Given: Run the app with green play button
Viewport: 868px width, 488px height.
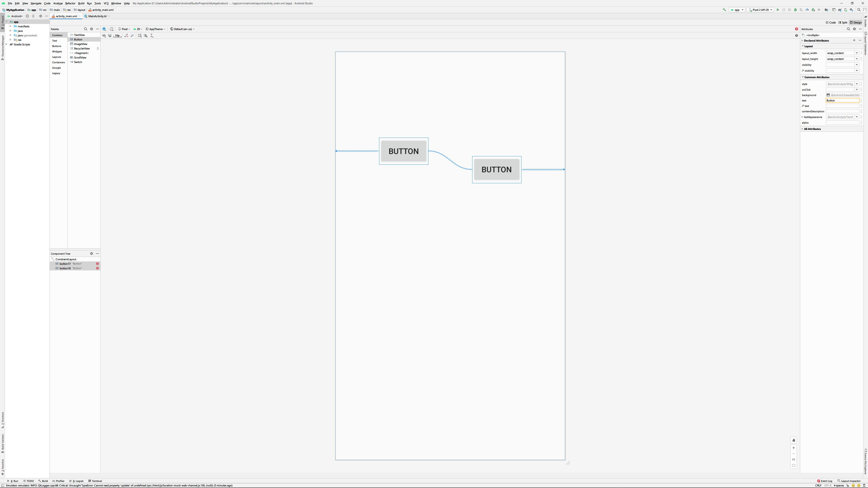Looking at the screenshot, I should (778, 10).
